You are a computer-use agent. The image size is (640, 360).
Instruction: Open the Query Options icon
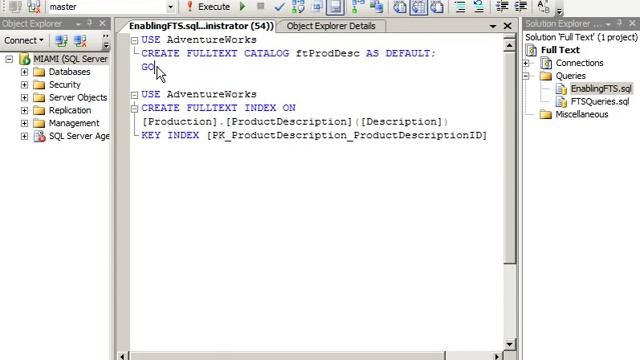(317, 7)
